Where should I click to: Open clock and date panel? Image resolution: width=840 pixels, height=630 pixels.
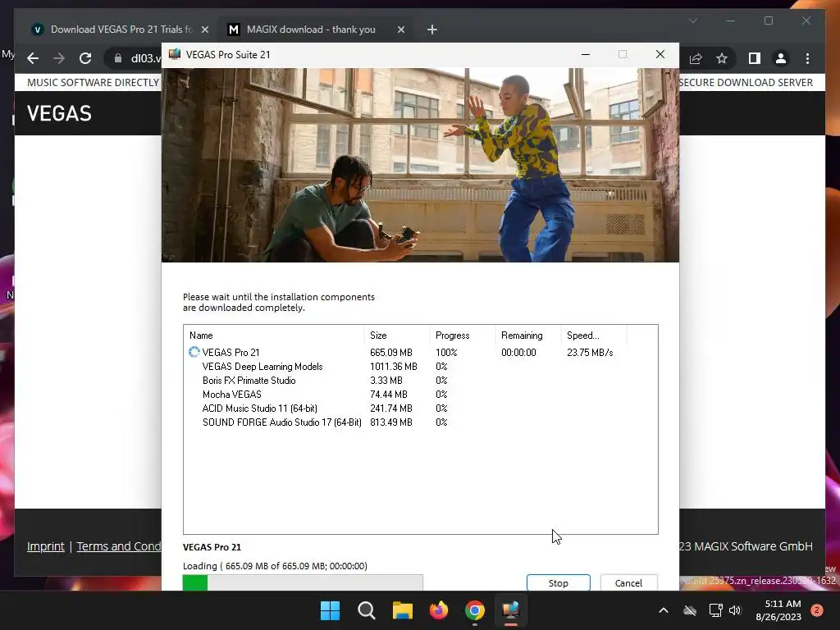click(778, 610)
